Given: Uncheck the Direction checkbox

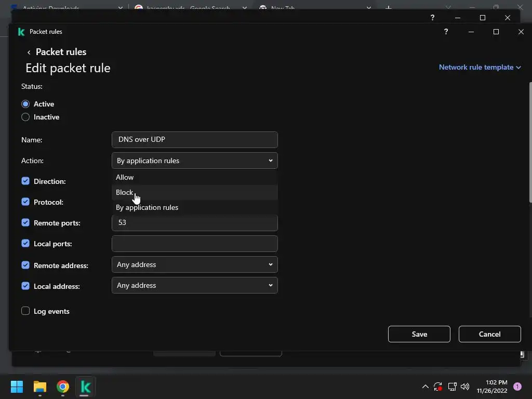Looking at the screenshot, I should pos(25,181).
